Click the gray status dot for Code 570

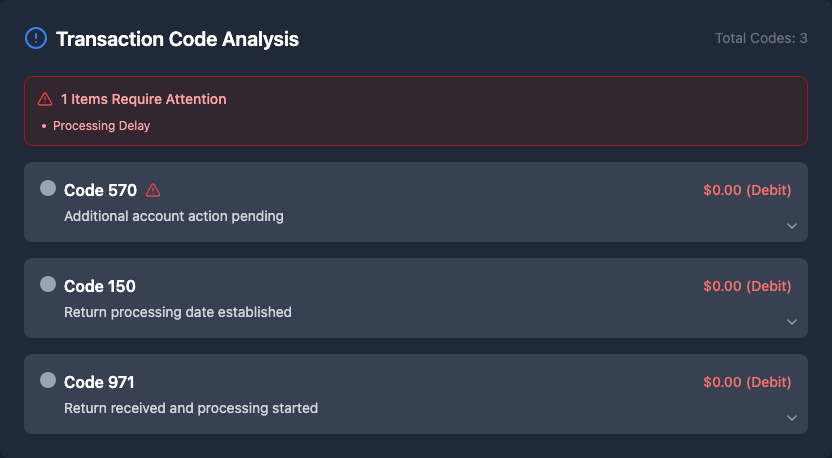(47, 188)
